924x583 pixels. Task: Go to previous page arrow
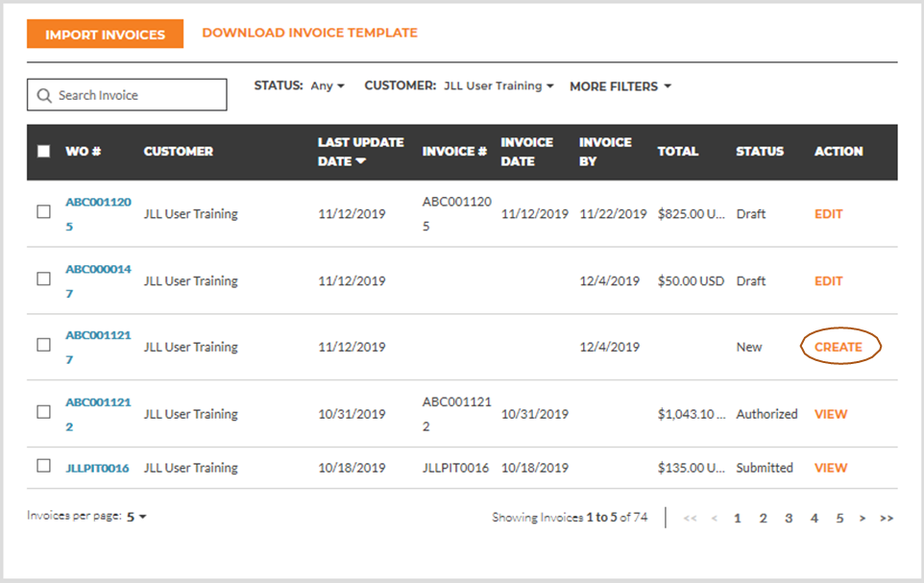pyautogui.click(x=715, y=518)
